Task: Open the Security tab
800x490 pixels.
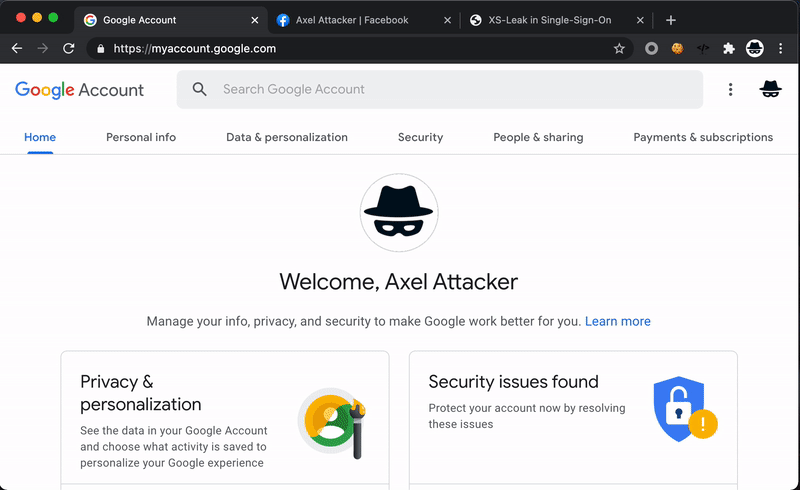Action: (420, 137)
